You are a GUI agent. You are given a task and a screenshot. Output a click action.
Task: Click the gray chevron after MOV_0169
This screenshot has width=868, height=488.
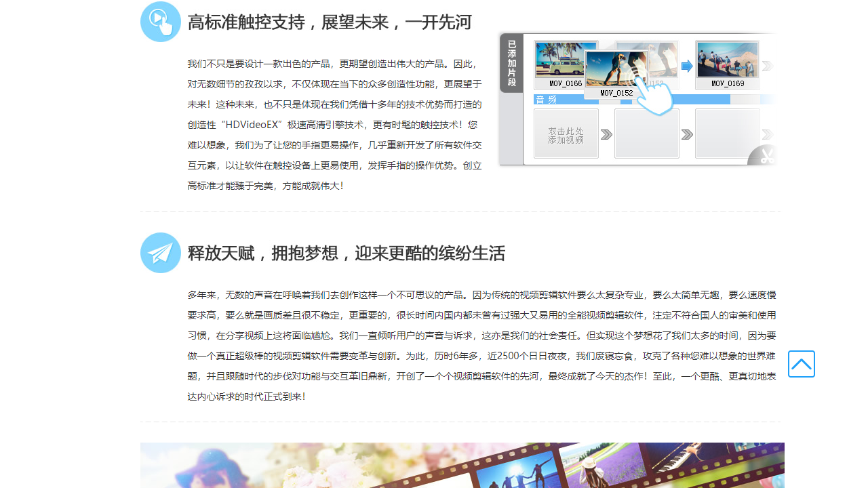[767, 65]
